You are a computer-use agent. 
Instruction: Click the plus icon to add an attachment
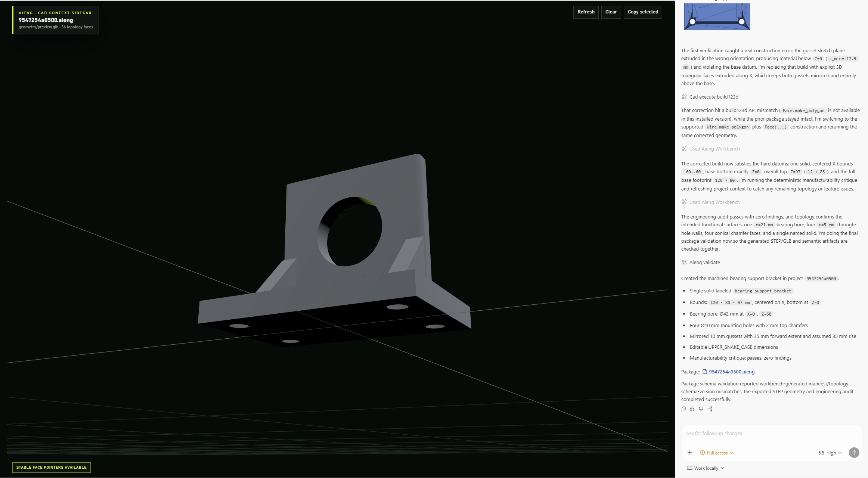tap(690, 453)
